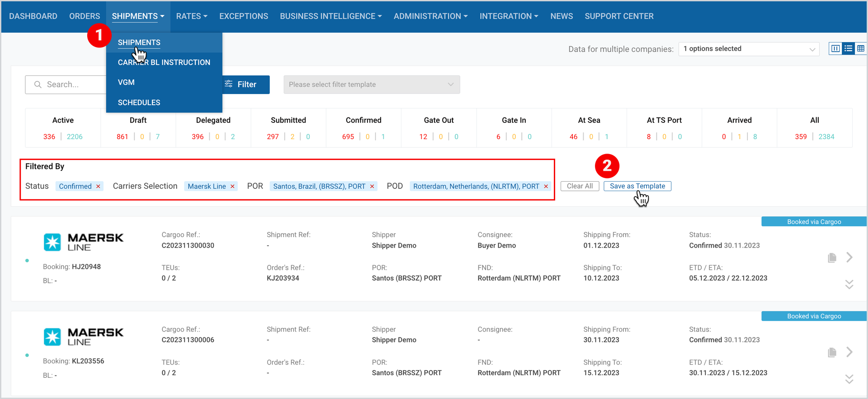
Task: Expand shipment C202311300030 with double chevron
Action: [x=849, y=284]
